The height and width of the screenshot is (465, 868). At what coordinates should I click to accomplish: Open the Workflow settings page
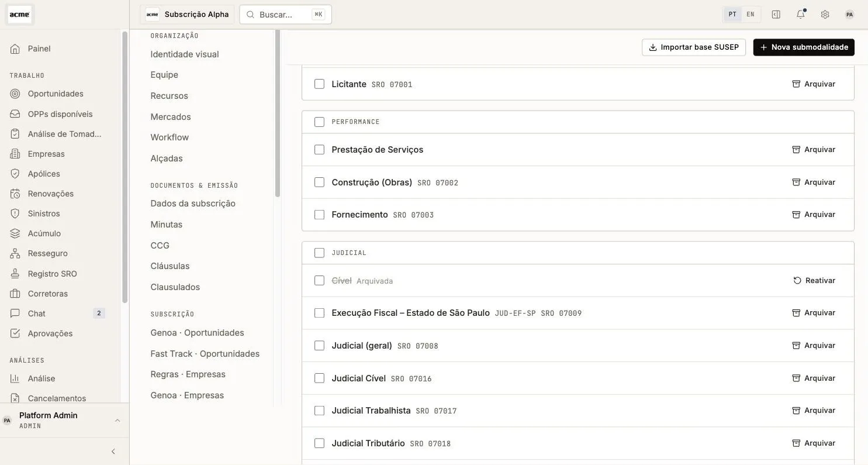click(x=170, y=137)
